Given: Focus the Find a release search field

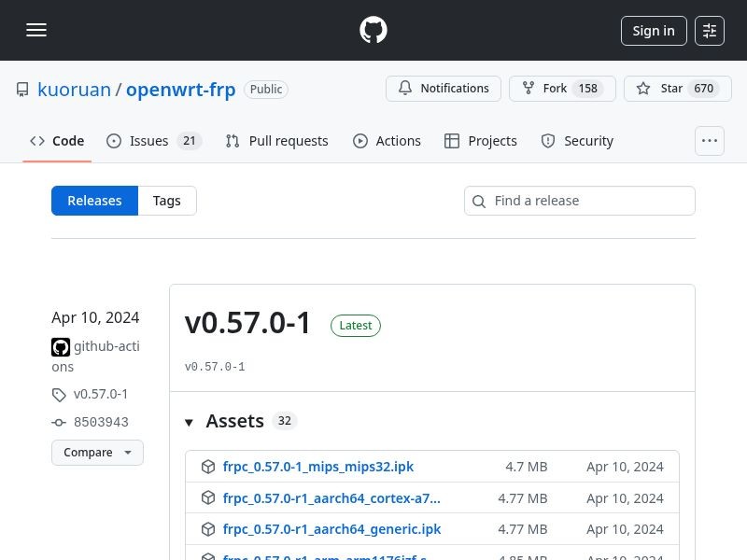Looking at the screenshot, I should pyautogui.click(x=588, y=201).
